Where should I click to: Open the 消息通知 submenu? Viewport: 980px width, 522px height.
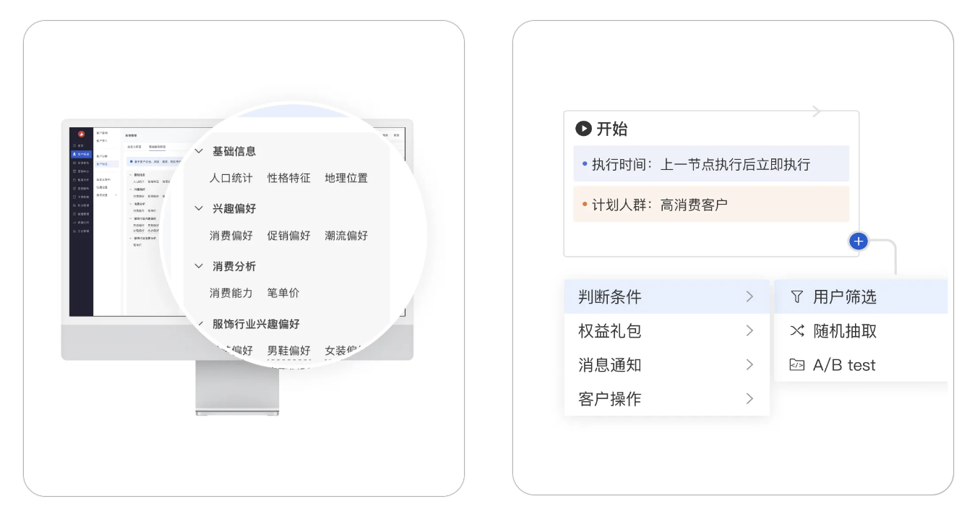(666, 365)
